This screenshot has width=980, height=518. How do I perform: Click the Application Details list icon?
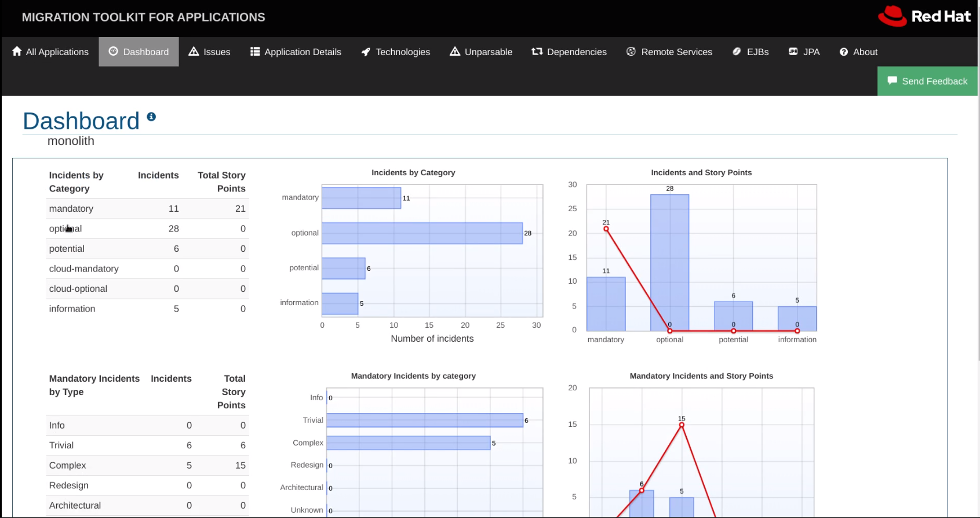click(x=255, y=51)
